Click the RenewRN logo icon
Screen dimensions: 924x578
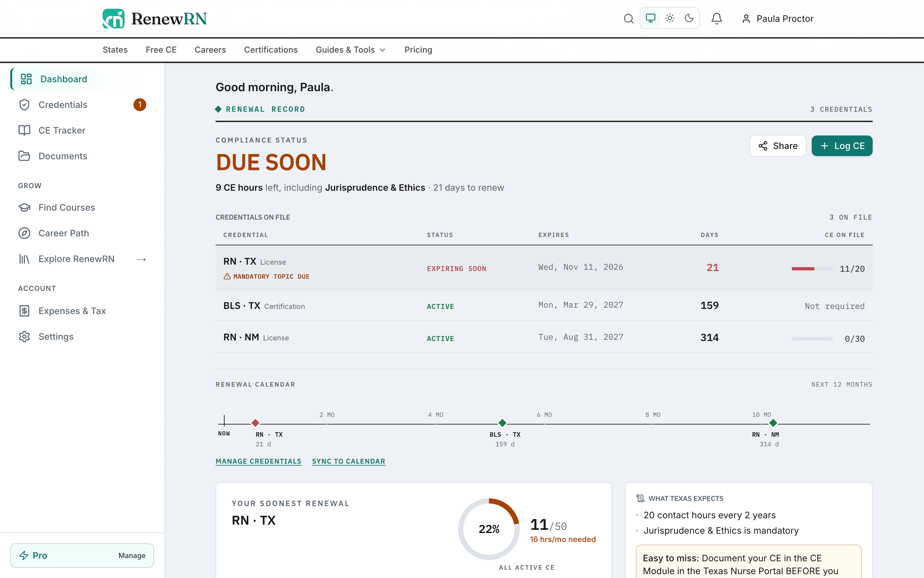113,19
